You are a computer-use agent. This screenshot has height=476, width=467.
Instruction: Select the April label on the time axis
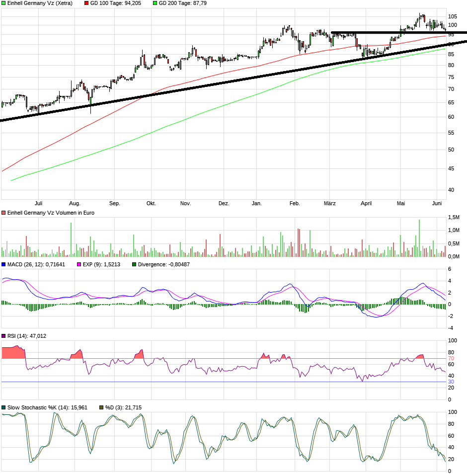click(x=366, y=203)
